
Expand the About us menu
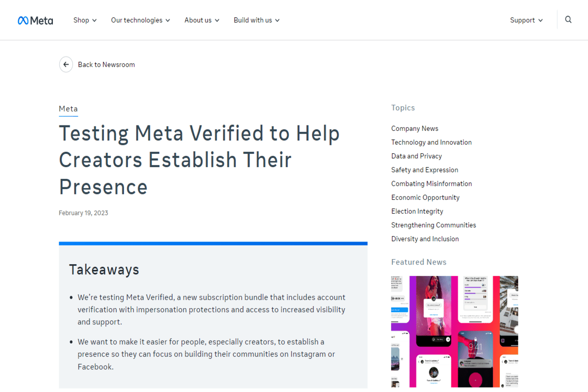point(202,20)
